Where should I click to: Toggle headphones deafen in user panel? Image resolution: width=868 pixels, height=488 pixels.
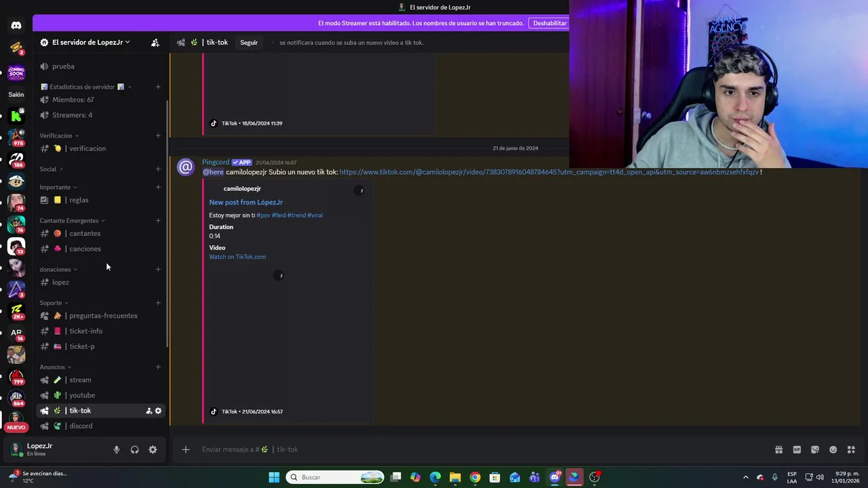(134, 449)
